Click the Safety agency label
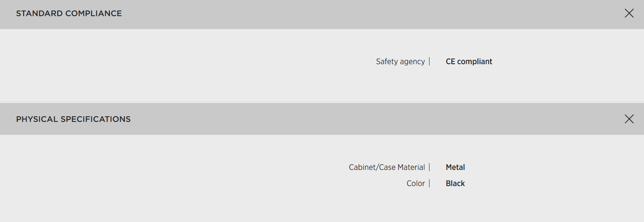644x222 pixels. 400,61
